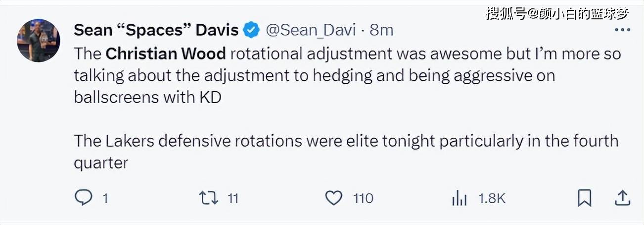Open Sean Davis's profile picture

pos(39,41)
